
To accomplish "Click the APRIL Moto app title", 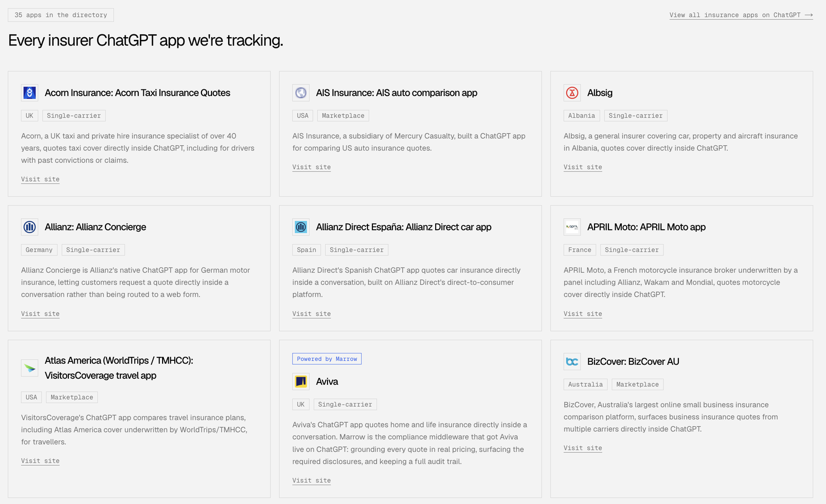I will (647, 227).
